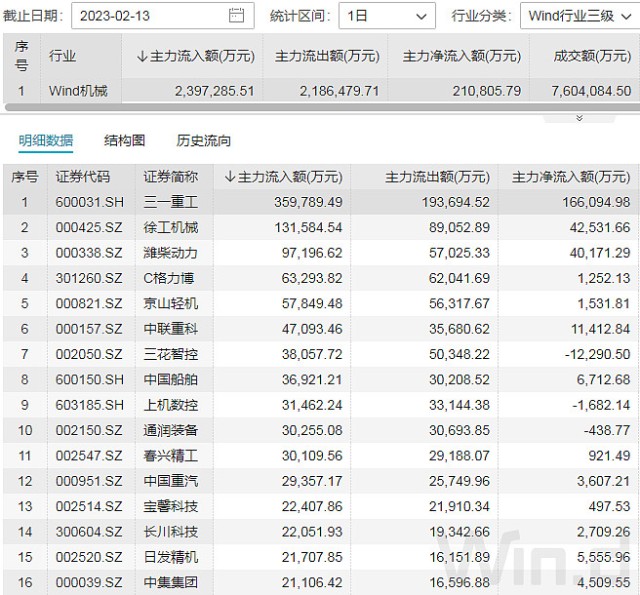The height and width of the screenshot is (595, 640).
Task: Switch to the 历史流向 tab
Action: pos(203,140)
